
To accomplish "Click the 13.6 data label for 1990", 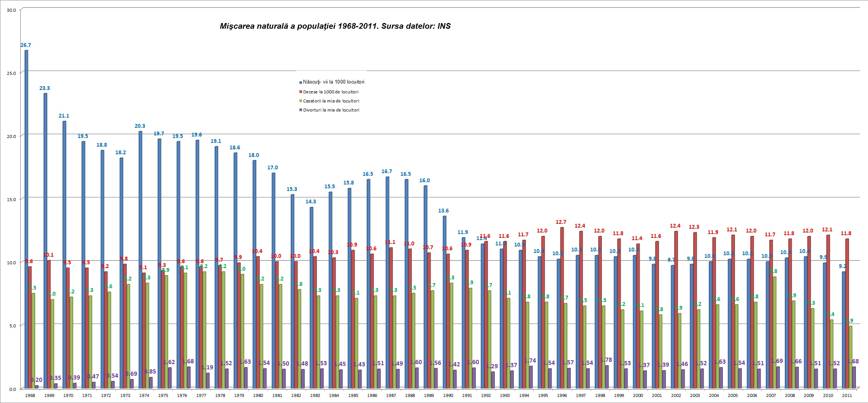I will coord(443,211).
